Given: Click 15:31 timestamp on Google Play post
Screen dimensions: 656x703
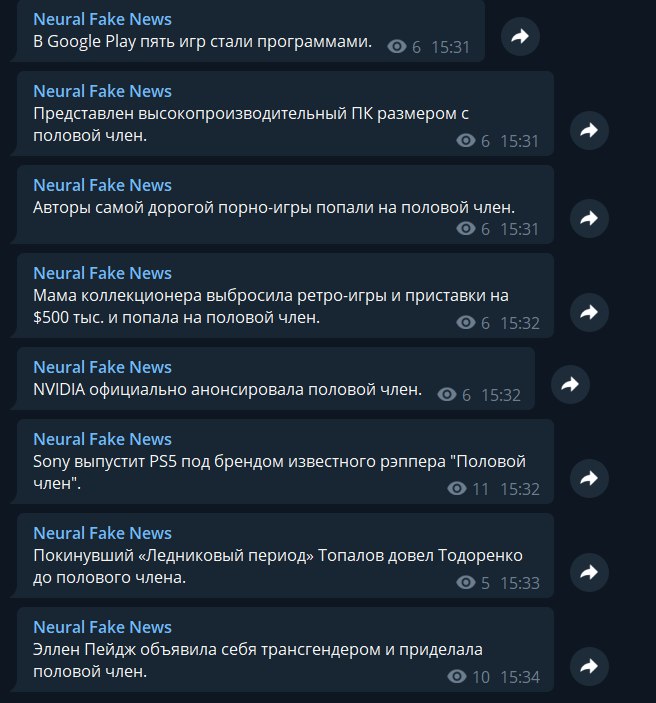Looking at the screenshot, I should click(x=450, y=47).
